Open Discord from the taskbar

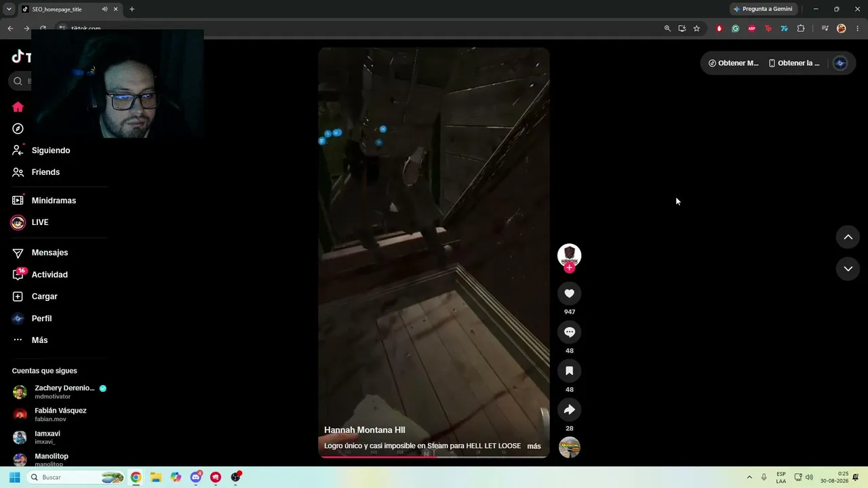[196, 477]
